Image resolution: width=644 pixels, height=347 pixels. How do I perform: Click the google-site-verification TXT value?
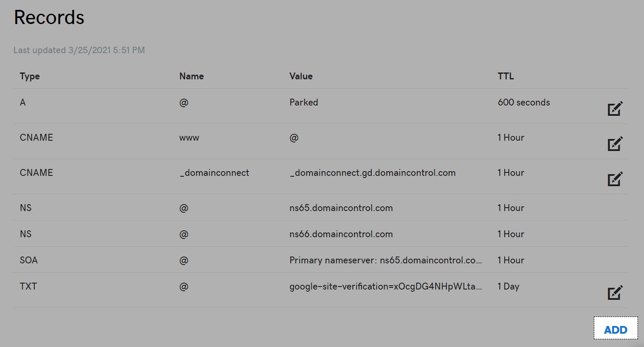click(386, 287)
